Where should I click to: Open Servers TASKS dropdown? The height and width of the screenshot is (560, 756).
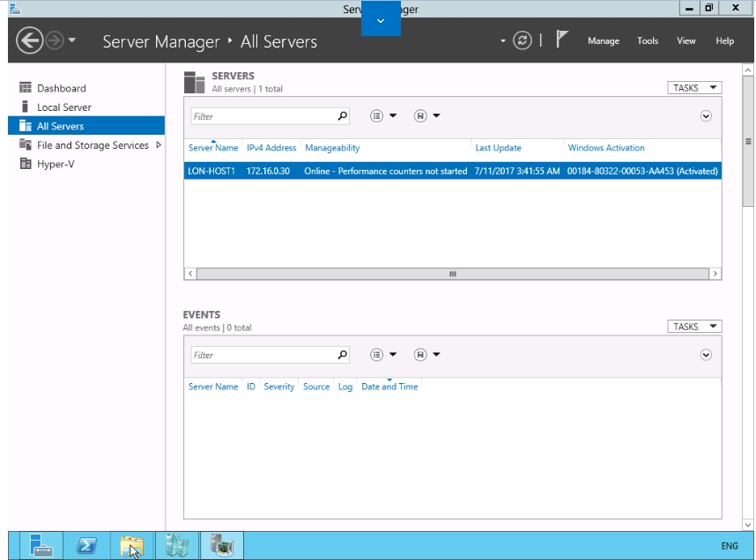[x=694, y=88]
